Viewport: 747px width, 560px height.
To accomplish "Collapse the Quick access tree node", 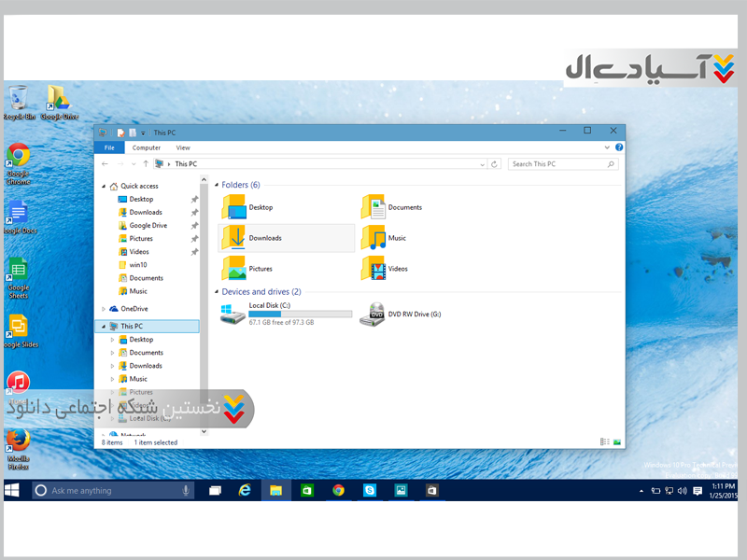I will coord(104,186).
